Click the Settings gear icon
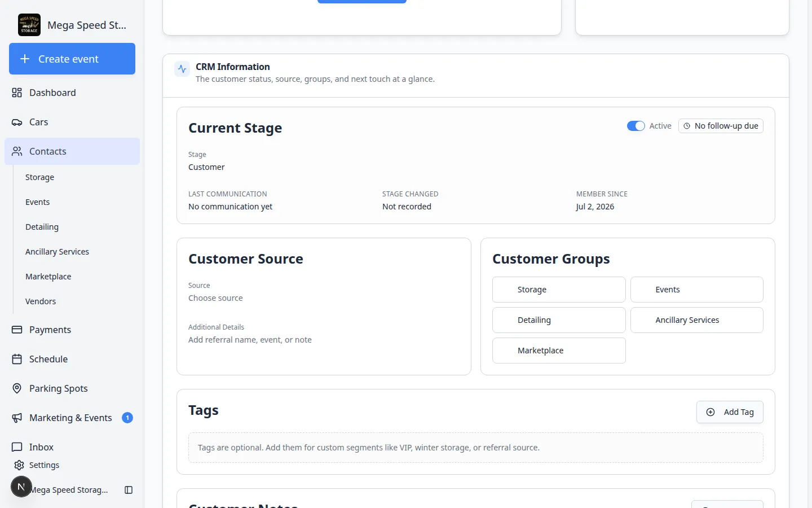 [x=19, y=465]
